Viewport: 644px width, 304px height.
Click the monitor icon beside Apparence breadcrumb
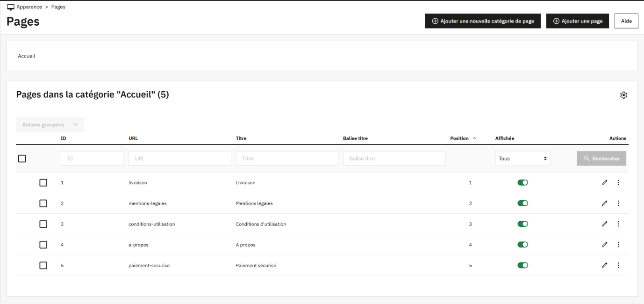[11, 7]
